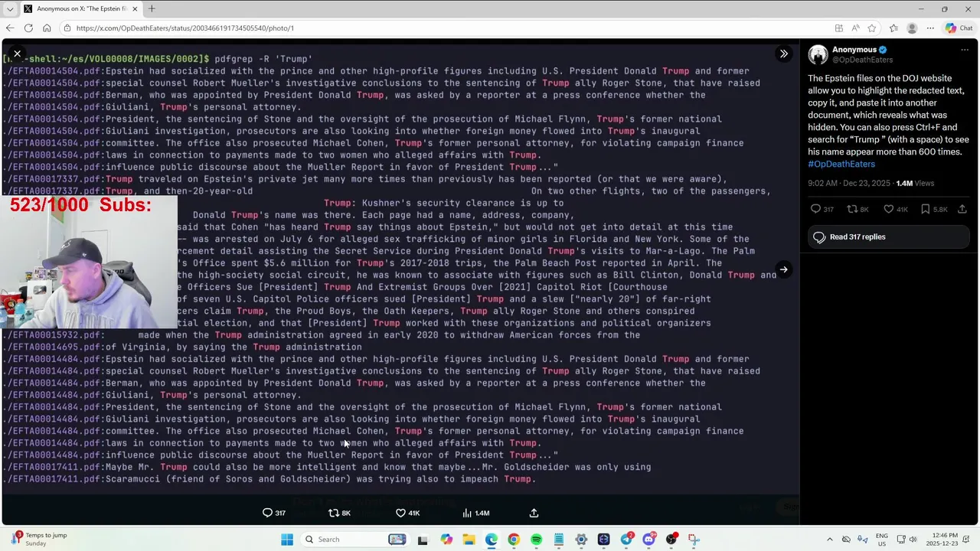This screenshot has width=980, height=551.
Task: Go back with browser back arrow
Action: coord(10,28)
